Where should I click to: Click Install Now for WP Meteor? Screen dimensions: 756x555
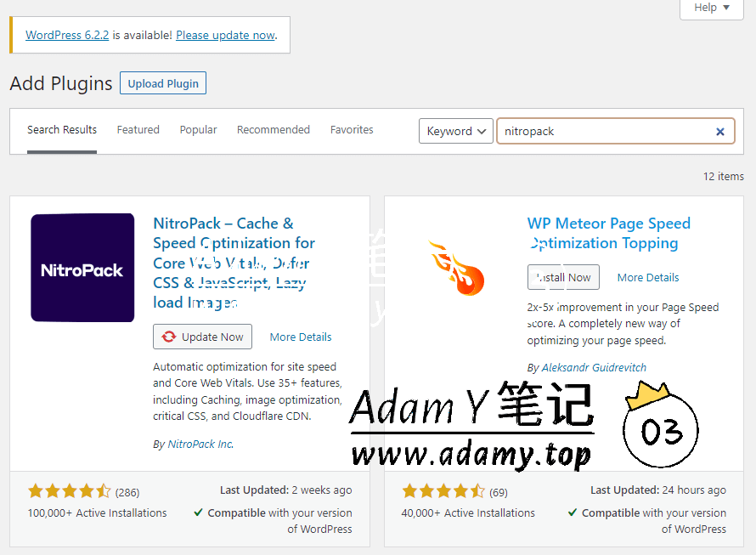pos(563,277)
